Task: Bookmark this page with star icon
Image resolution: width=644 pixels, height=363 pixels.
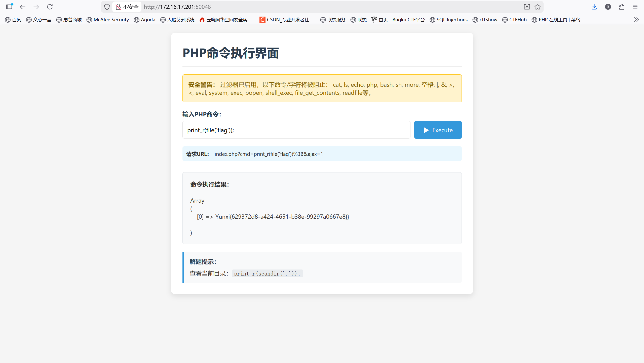Action: (x=538, y=7)
